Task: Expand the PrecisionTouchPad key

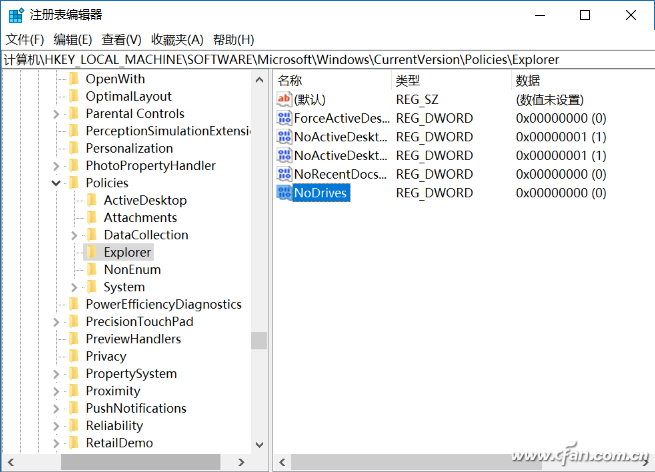Action: [56, 322]
